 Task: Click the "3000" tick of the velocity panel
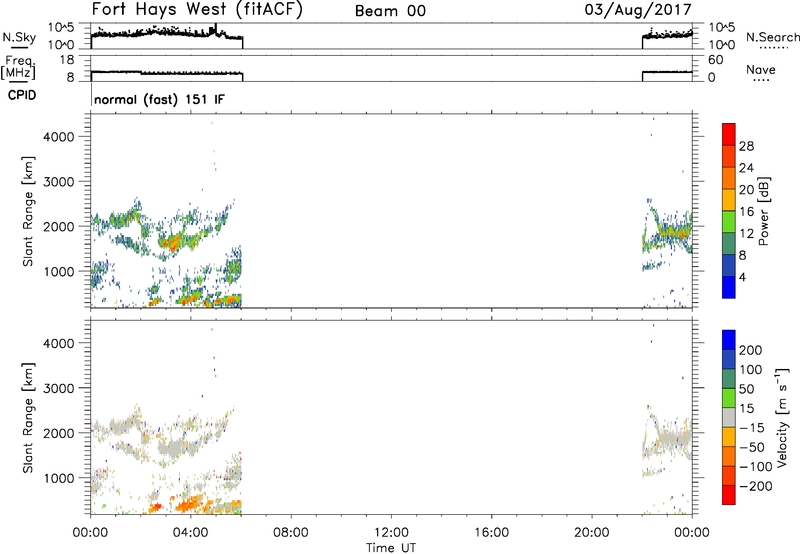pos(58,388)
